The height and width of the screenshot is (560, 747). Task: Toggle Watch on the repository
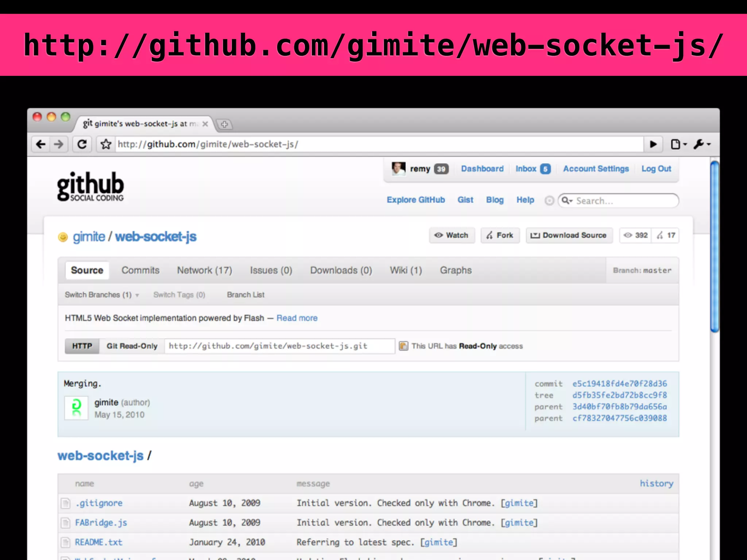point(452,236)
